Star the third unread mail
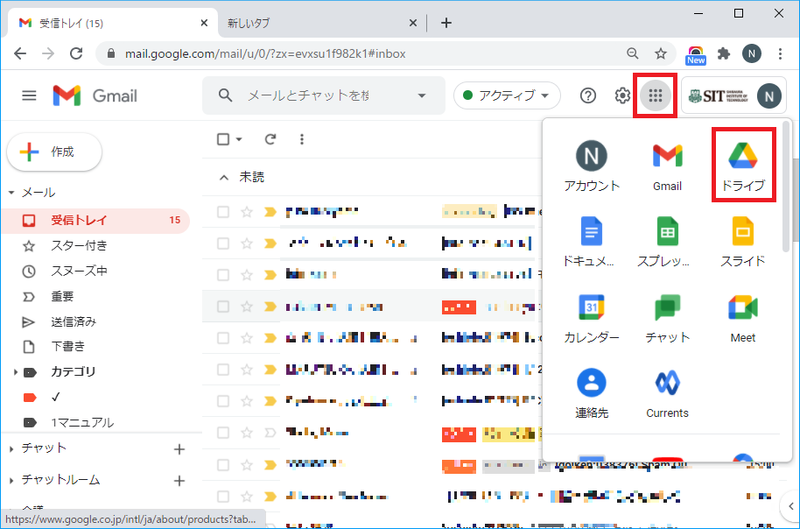The width and height of the screenshot is (800, 529). (x=247, y=275)
